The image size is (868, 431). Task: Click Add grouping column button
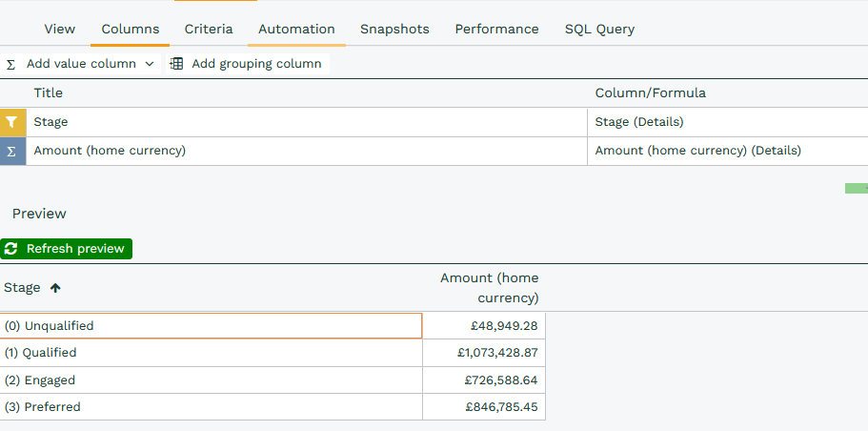tap(255, 64)
